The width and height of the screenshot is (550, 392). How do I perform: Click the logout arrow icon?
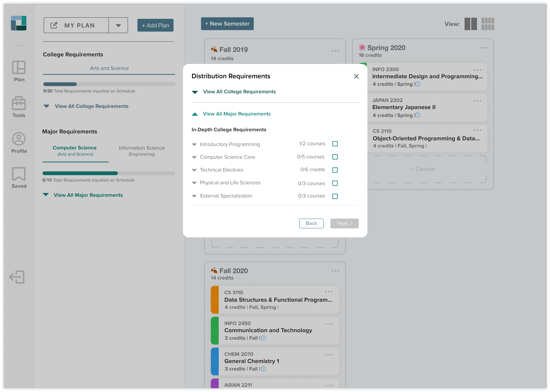click(x=17, y=277)
